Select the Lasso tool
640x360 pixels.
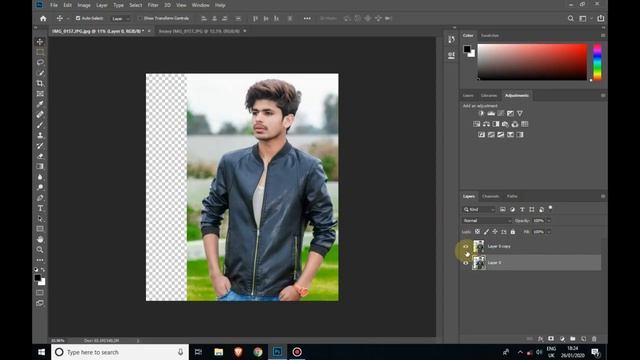point(40,62)
